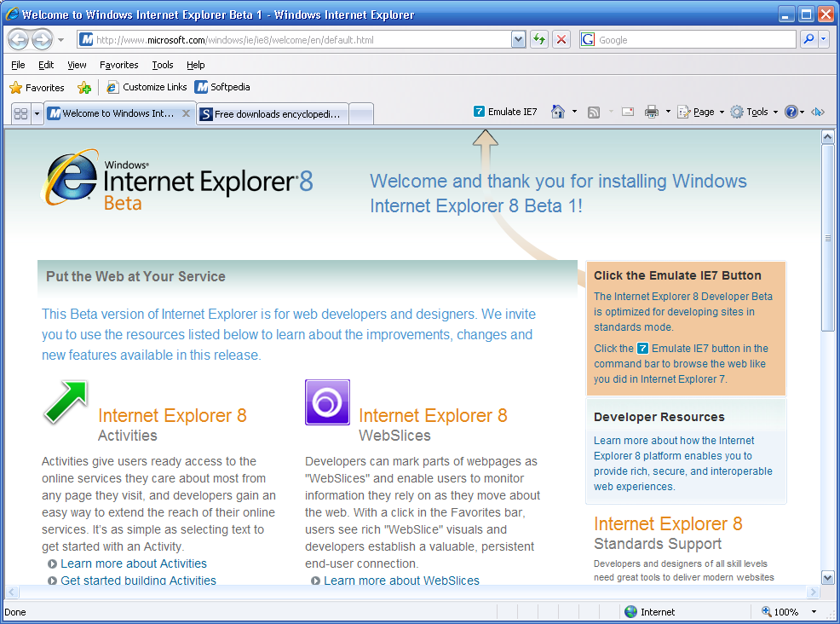Open the Learn more about WebSlices link
The image size is (840, 624).
tap(401, 581)
